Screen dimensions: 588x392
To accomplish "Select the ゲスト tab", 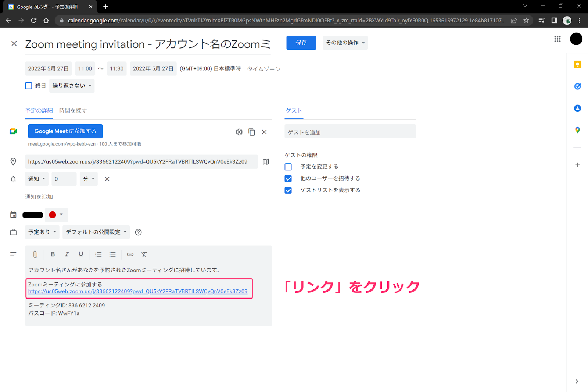I will [x=294, y=111].
